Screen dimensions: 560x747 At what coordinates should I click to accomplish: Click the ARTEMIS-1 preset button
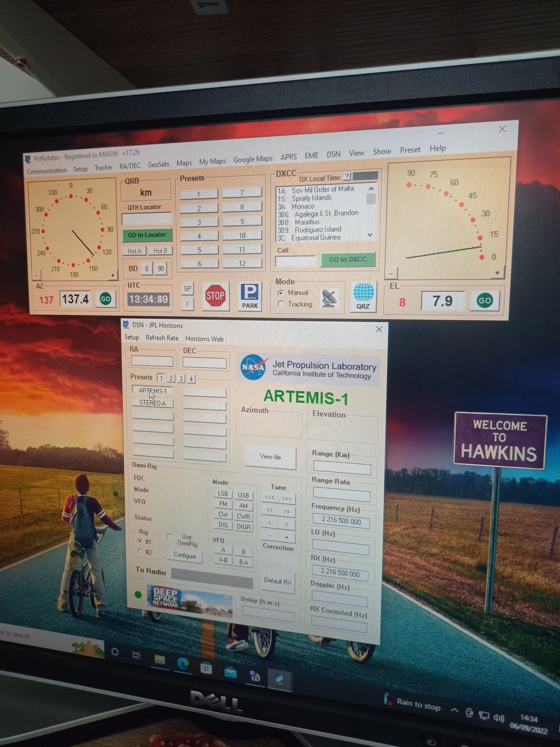[152, 391]
